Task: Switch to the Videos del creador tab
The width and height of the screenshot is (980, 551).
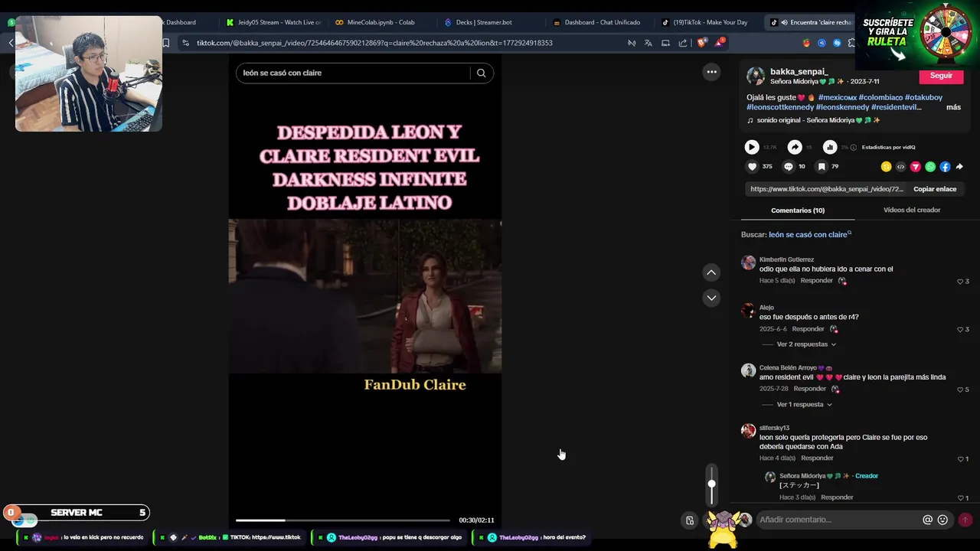Action: pos(912,210)
